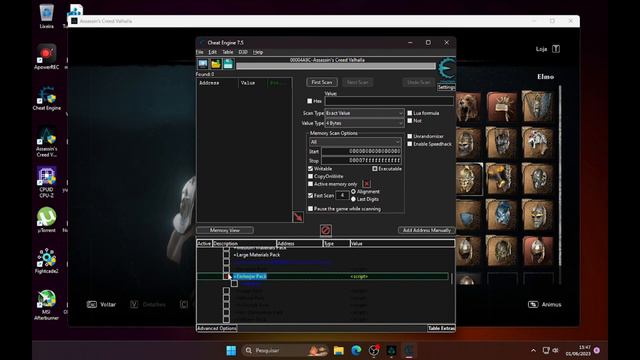This screenshot has height=360, width=640.
Task: Enable the Hex checkbox
Action: [x=310, y=101]
